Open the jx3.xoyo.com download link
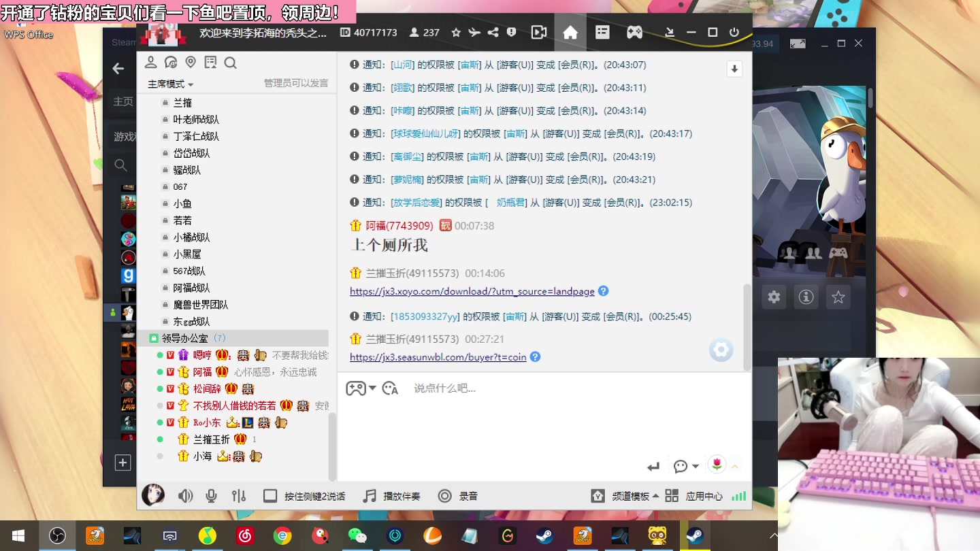The image size is (980, 551). coord(472,291)
